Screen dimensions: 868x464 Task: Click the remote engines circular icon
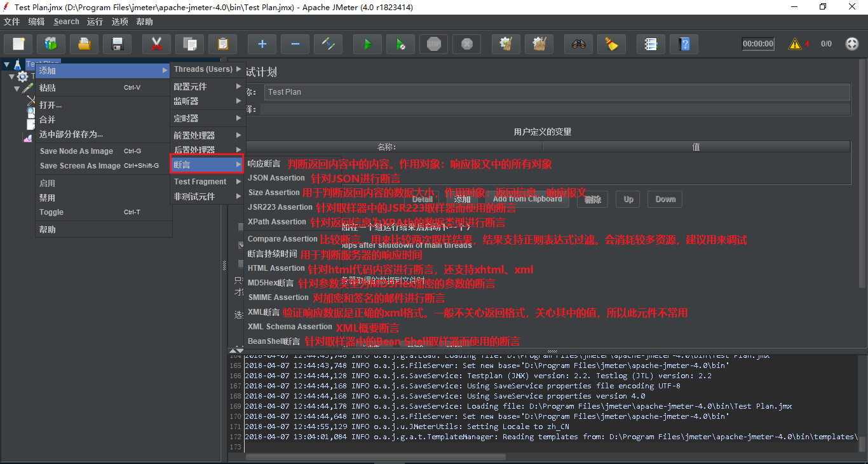[x=852, y=44]
